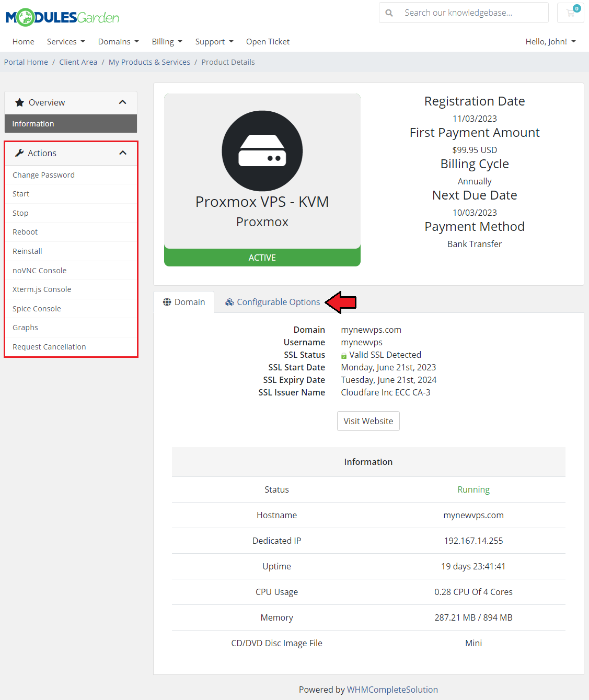Click the CPU usage value 0.28 CPU Of 4 Cores

tap(473, 592)
